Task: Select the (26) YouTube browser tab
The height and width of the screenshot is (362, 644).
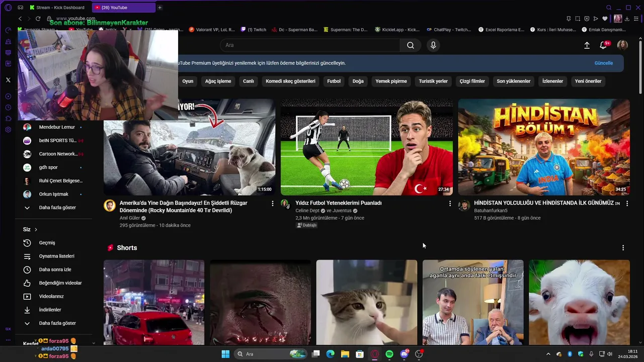Action: click(x=124, y=8)
